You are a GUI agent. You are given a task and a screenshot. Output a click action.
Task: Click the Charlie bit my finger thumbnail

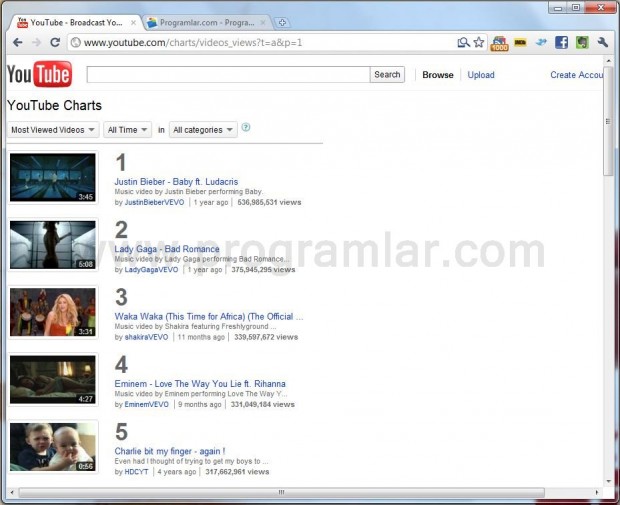point(53,447)
